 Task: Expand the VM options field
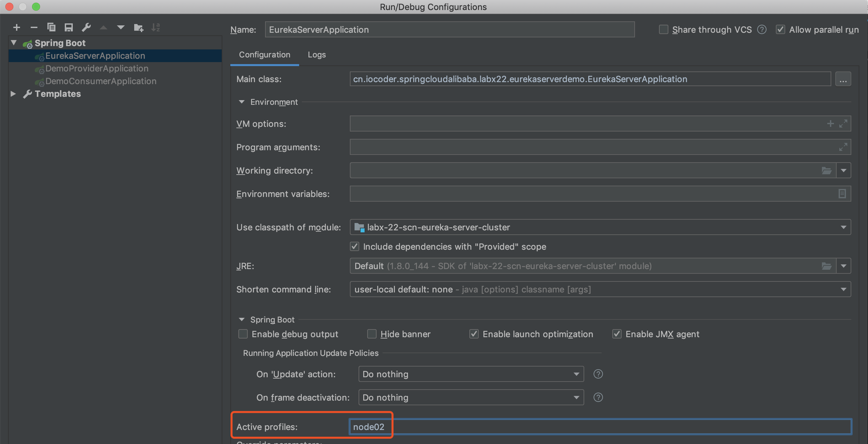843,123
